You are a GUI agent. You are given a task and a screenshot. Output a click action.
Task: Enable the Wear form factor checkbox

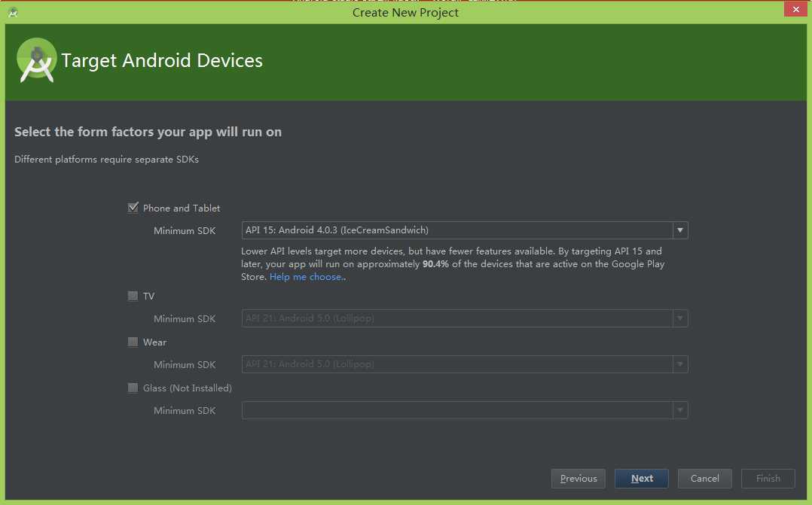tap(133, 342)
